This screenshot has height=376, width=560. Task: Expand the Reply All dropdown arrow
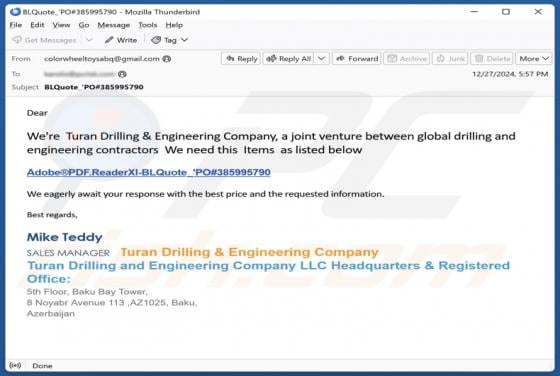(x=321, y=59)
